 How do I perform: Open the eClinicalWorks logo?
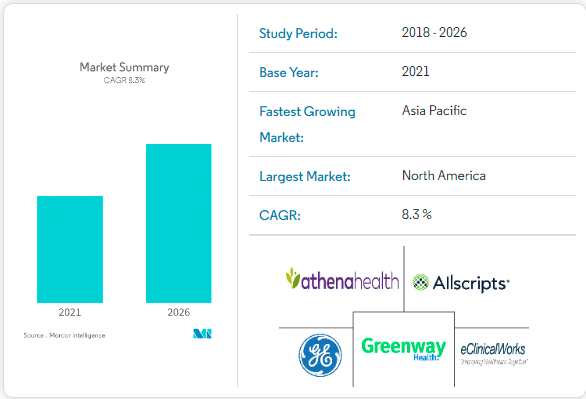(494, 353)
